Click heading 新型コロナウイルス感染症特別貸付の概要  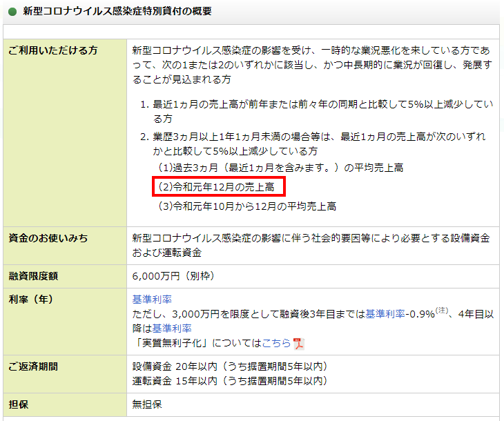click(117, 11)
